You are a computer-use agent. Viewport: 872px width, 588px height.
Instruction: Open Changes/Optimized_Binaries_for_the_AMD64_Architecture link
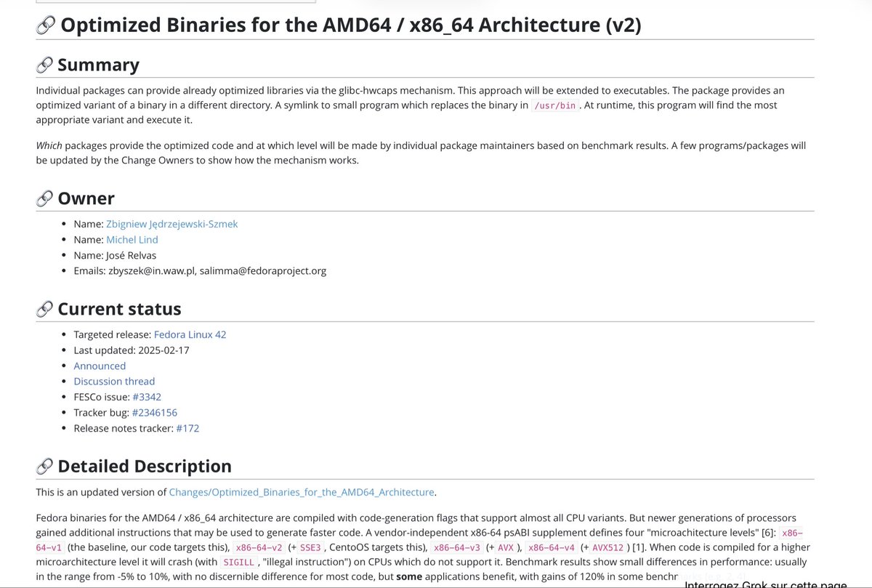click(x=302, y=492)
